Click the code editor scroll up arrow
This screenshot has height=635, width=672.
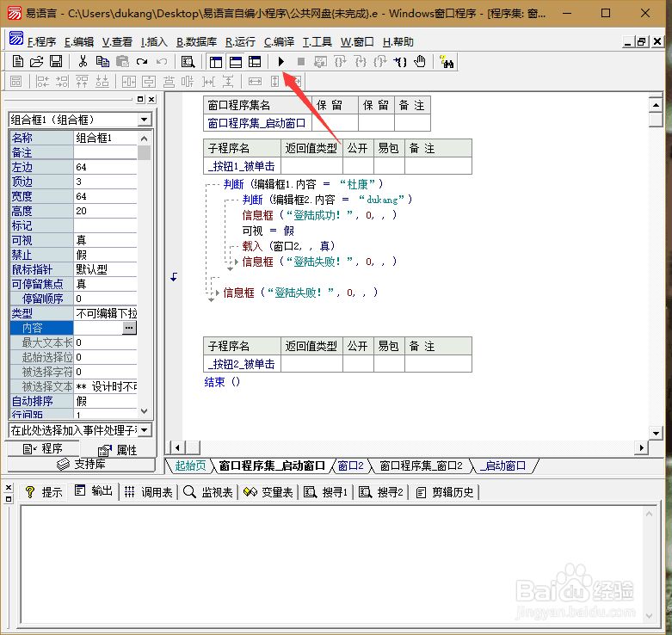point(656,105)
